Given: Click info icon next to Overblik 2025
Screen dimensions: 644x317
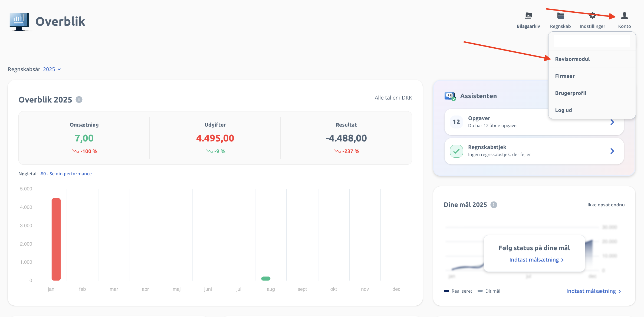Looking at the screenshot, I should point(79,100).
